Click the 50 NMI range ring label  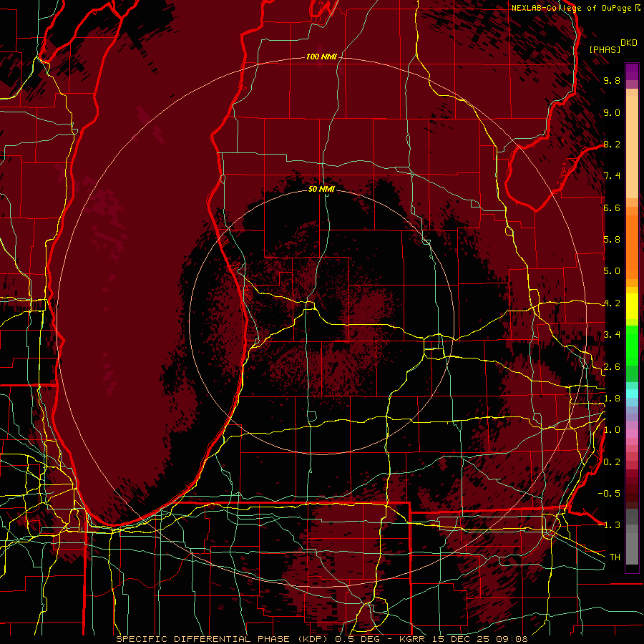click(x=321, y=189)
